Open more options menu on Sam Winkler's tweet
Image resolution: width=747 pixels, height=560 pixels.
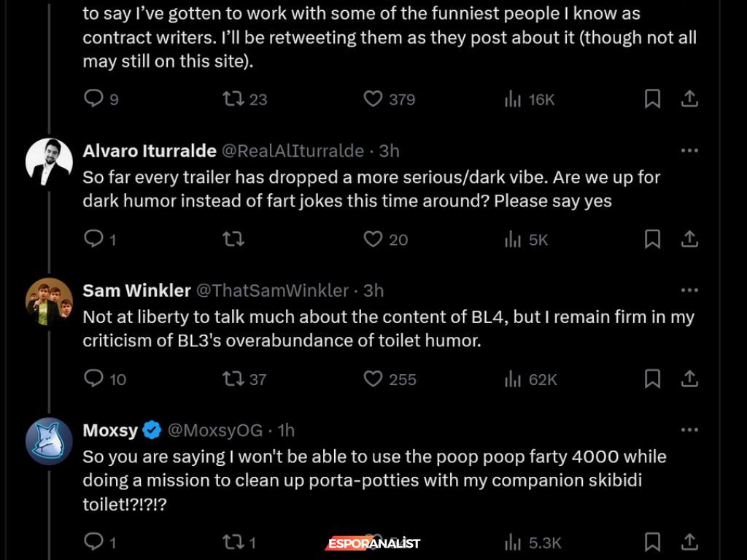(689, 290)
